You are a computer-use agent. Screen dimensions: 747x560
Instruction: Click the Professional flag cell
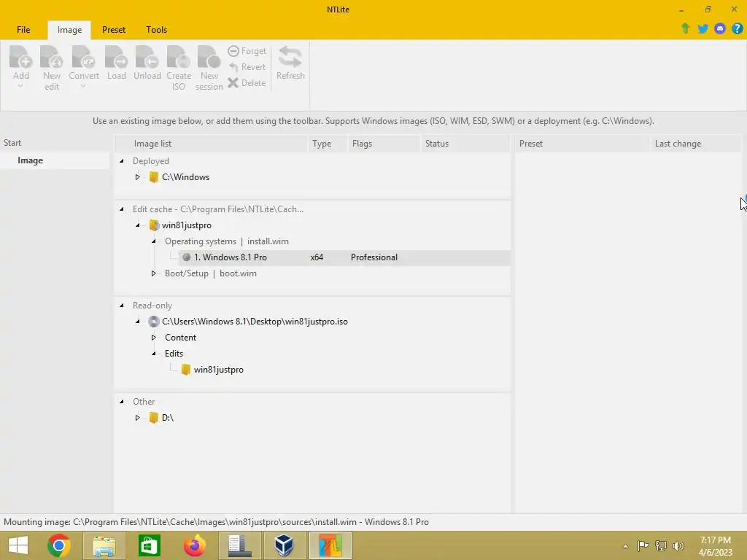click(x=374, y=257)
